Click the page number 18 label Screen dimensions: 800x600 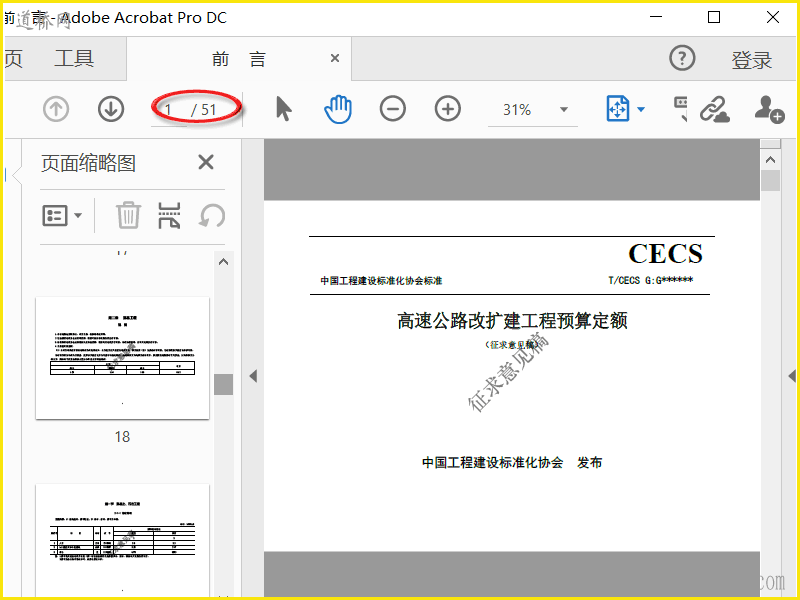click(122, 437)
